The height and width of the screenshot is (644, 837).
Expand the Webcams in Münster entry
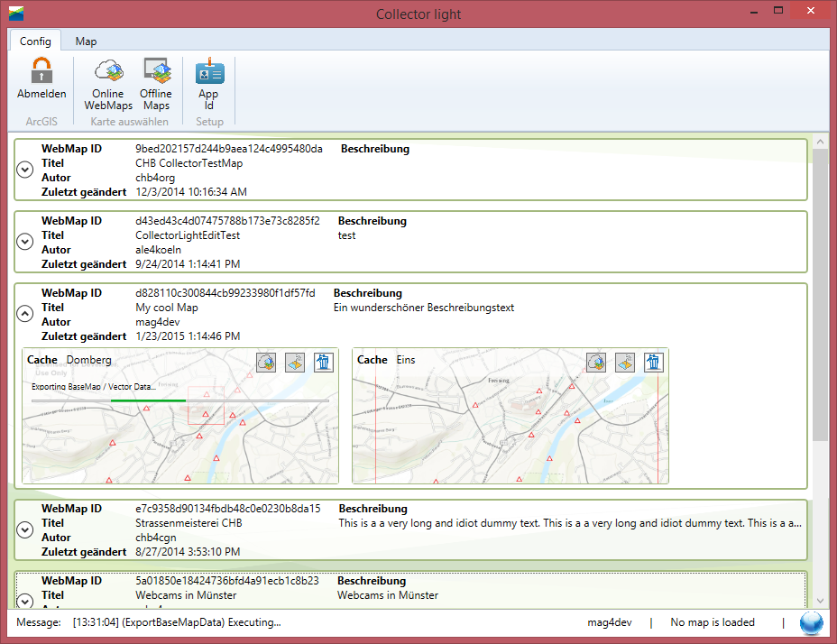25,601
